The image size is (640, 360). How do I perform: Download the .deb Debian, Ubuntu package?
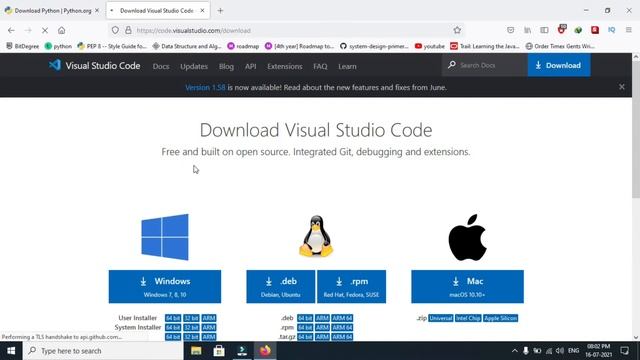(x=280, y=287)
